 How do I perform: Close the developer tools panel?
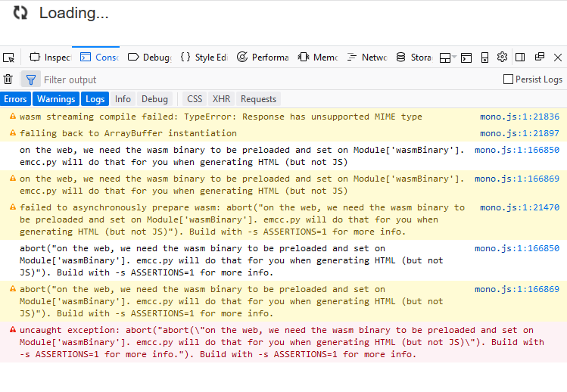[558, 58]
